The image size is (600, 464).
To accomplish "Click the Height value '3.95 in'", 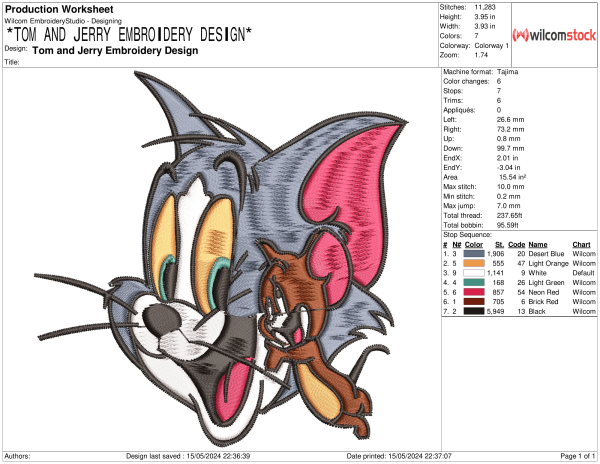I will click(485, 17).
